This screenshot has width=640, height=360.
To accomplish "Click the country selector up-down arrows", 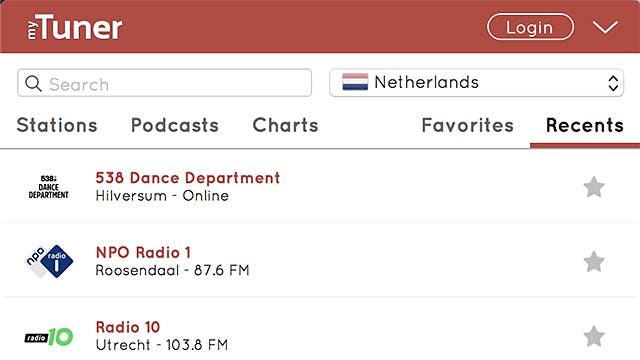I will point(613,83).
